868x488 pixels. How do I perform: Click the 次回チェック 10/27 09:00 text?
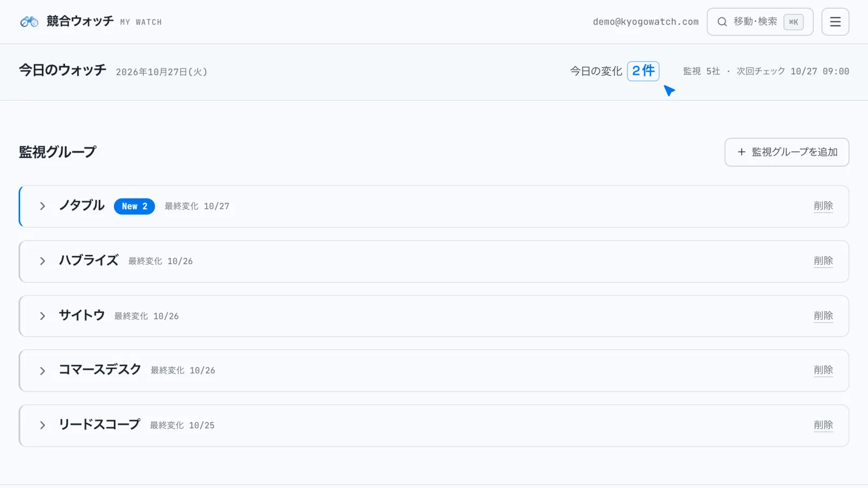[793, 72]
